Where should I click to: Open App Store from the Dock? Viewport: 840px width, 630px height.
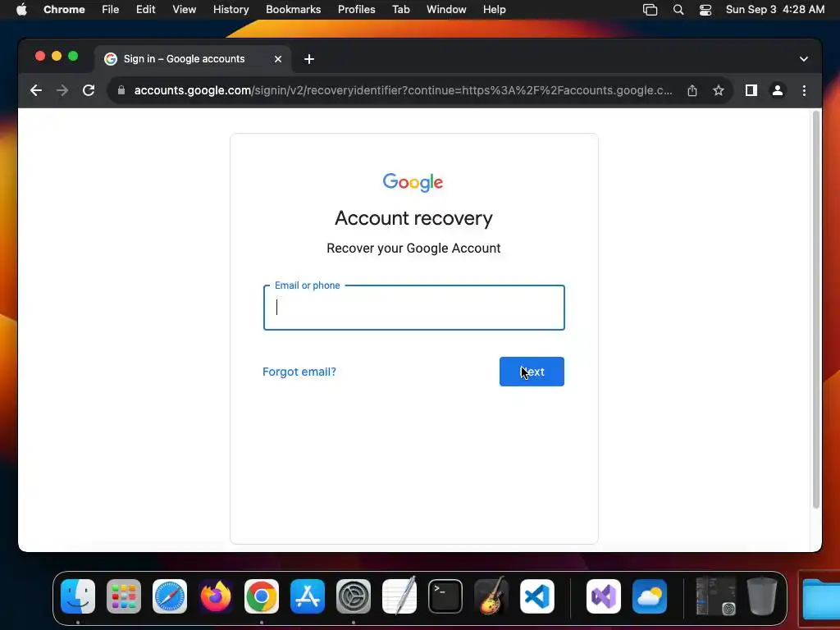tap(308, 596)
